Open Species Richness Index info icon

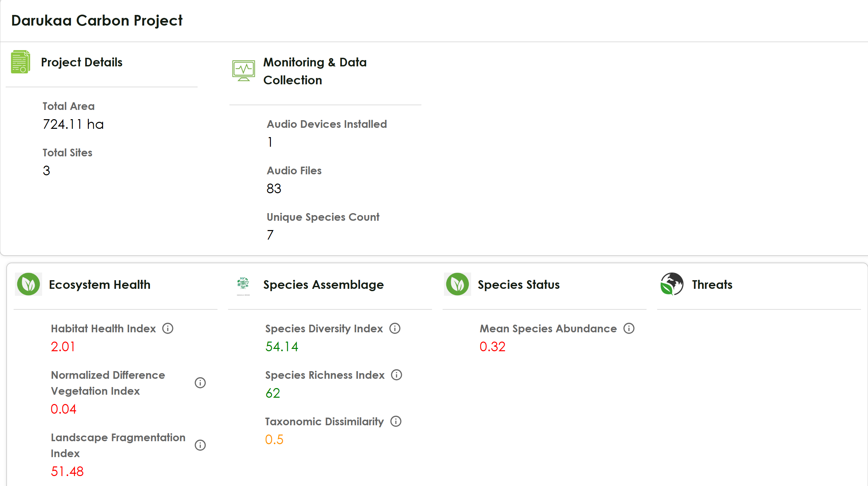[x=397, y=375]
